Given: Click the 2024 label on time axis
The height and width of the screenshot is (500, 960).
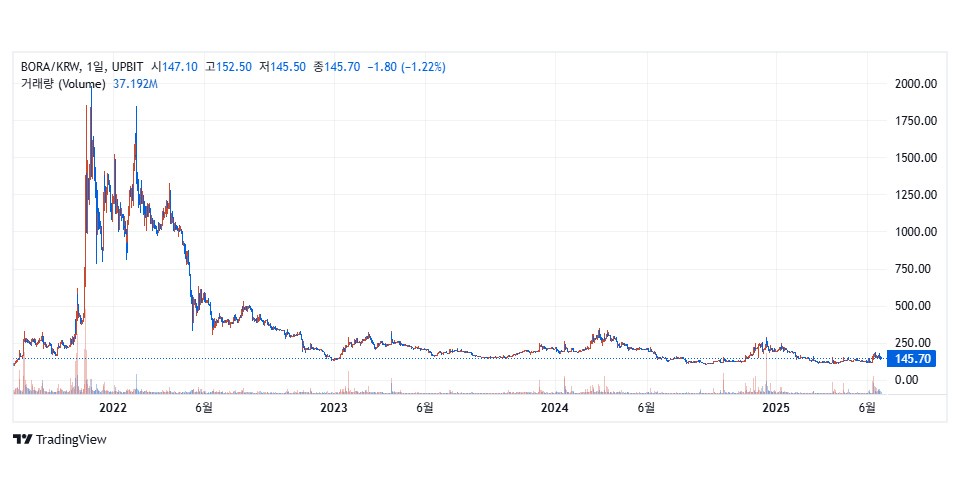Looking at the screenshot, I should click(554, 408).
